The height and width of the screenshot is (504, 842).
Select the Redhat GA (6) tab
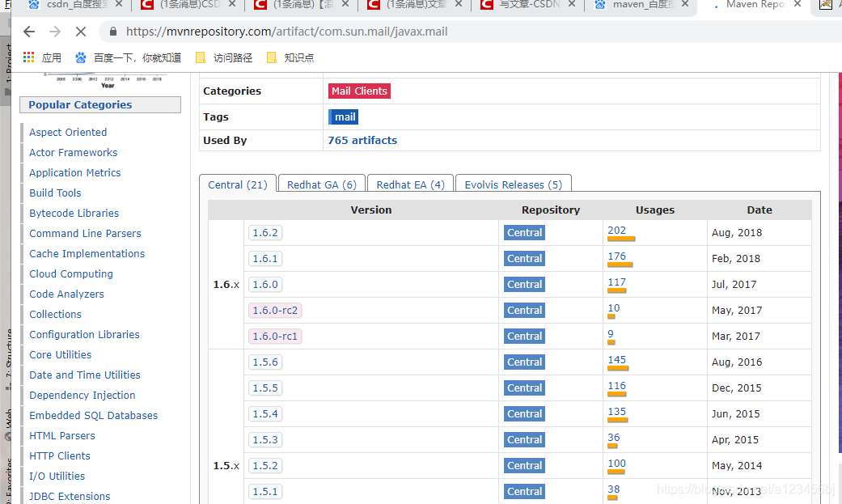[x=322, y=184]
